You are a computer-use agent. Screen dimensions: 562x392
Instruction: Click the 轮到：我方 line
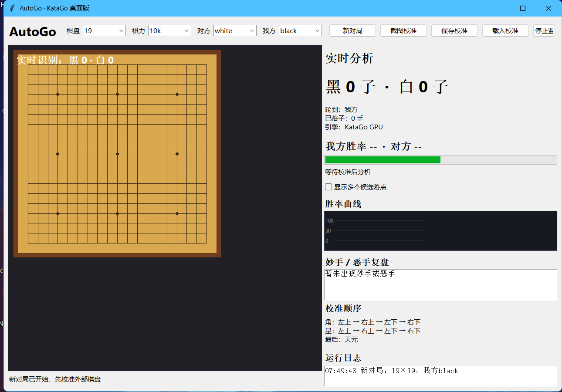tap(341, 110)
